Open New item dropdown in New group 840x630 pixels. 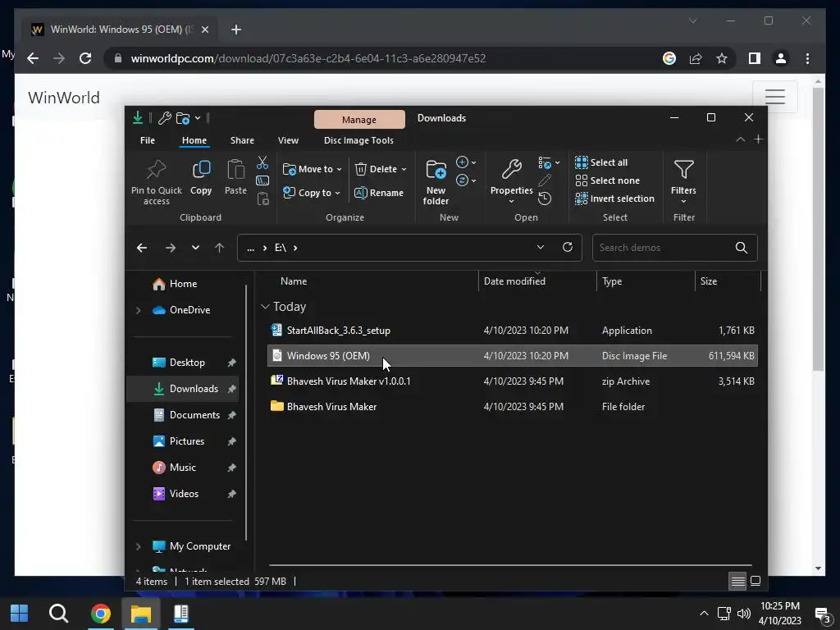point(466,162)
